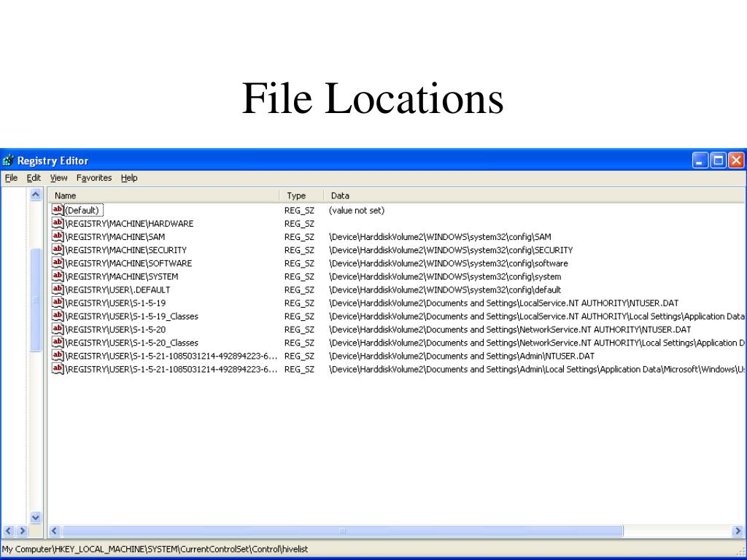
Task: Click values pane scroll left arrow
Action: [x=55, y=531]
